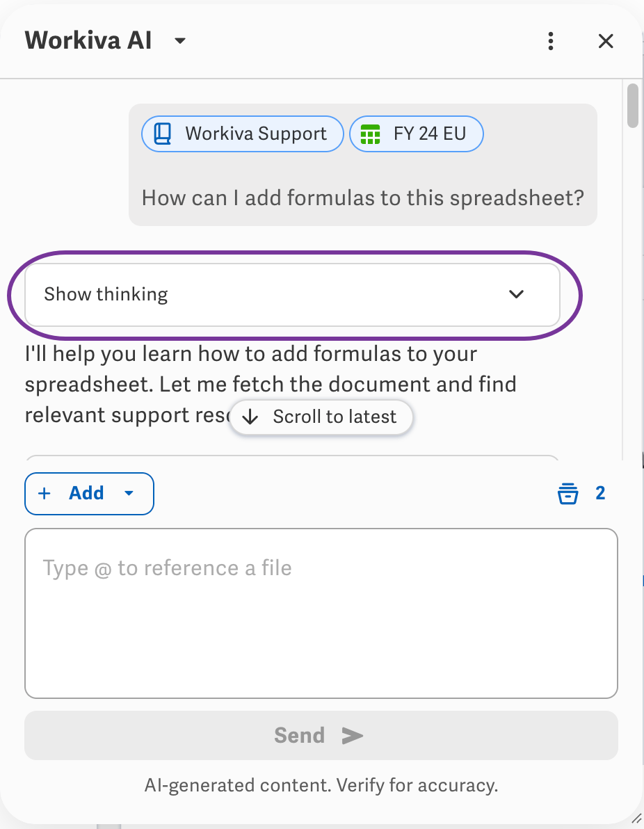Image resolution: width=644 pixels, height=829 pixels.
Task: Select the FY 24 EU file chip
Action: click(x=417, y=134)
